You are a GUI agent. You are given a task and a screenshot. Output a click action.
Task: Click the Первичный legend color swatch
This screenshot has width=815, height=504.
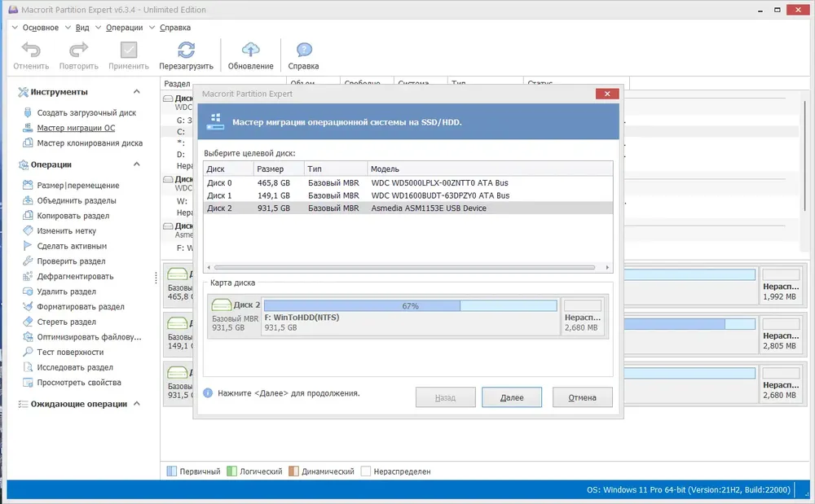tap(171, 471)
